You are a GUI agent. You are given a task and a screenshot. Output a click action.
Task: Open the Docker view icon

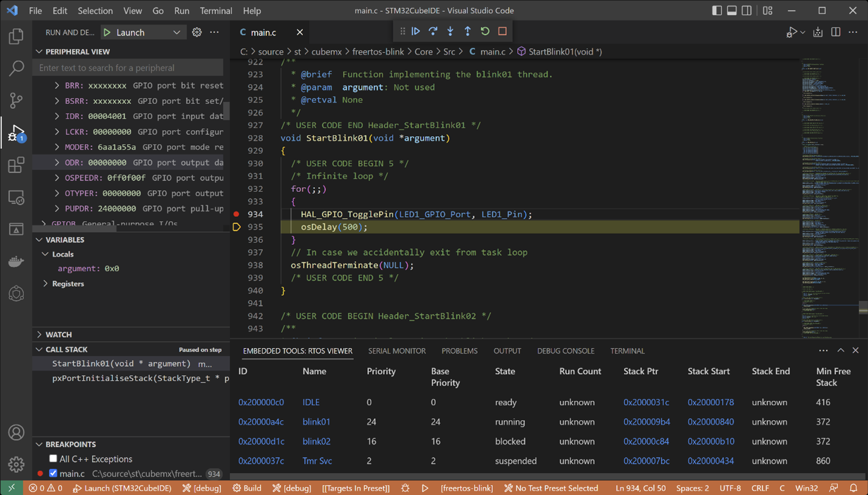(x=16, y=262)
